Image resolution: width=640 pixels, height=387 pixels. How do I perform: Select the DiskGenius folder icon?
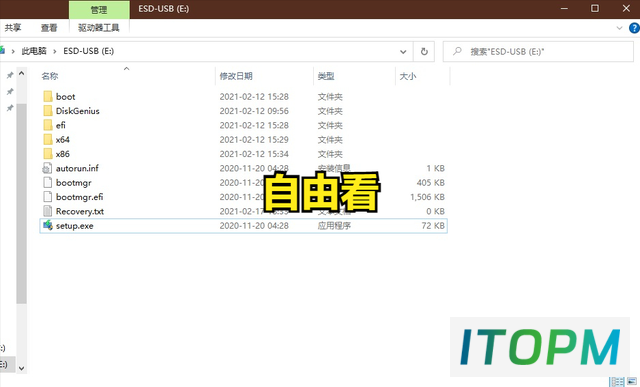click(48, 111)
